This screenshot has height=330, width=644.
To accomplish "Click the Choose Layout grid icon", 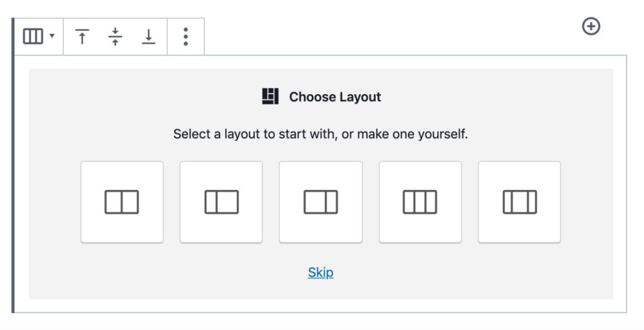I will click(270, 96).
